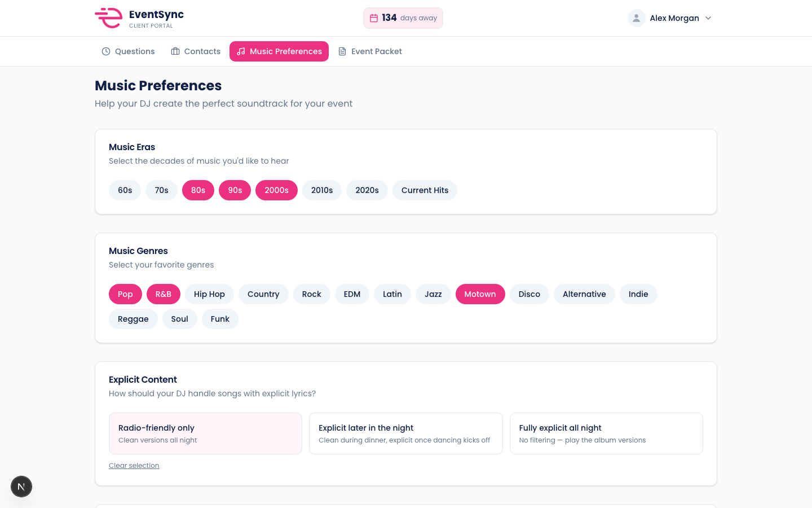The height and width of the screenshot is (508, 812).
Task: Select the 2010s era chip
Action: point(322,190)
